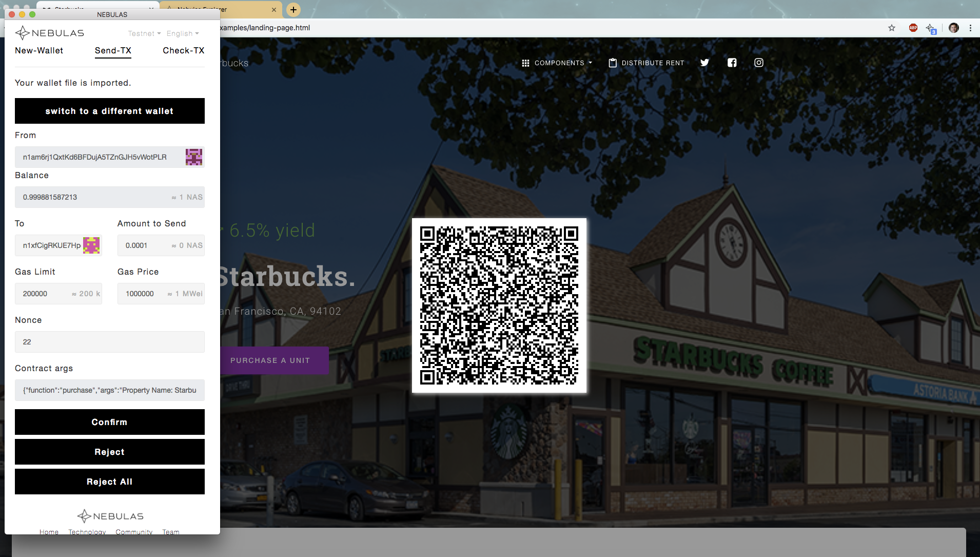Open the Facebook icon link

coord(732,63)
